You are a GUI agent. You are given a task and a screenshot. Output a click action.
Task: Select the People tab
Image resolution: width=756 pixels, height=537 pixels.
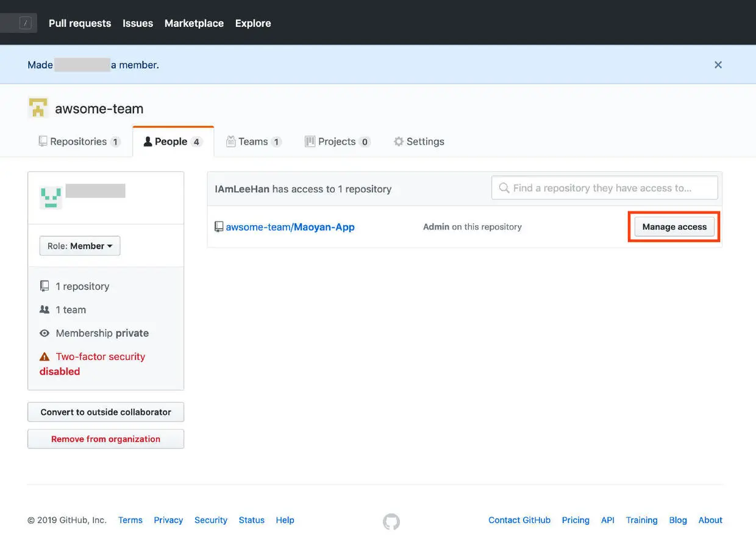click(173, 142)
